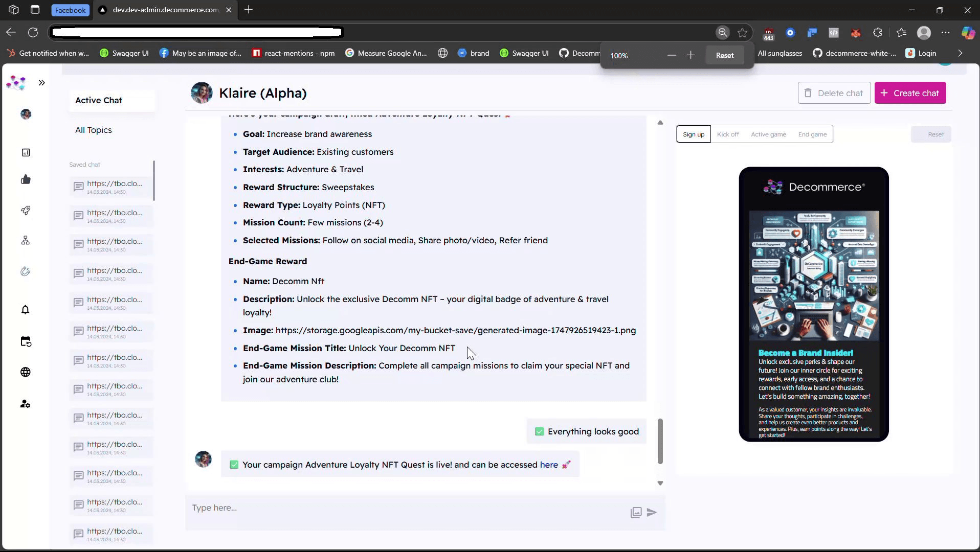Open the thumbs-up icon in sidebar
The width and height of the screenshot is (980, 552).
[26, 179]
